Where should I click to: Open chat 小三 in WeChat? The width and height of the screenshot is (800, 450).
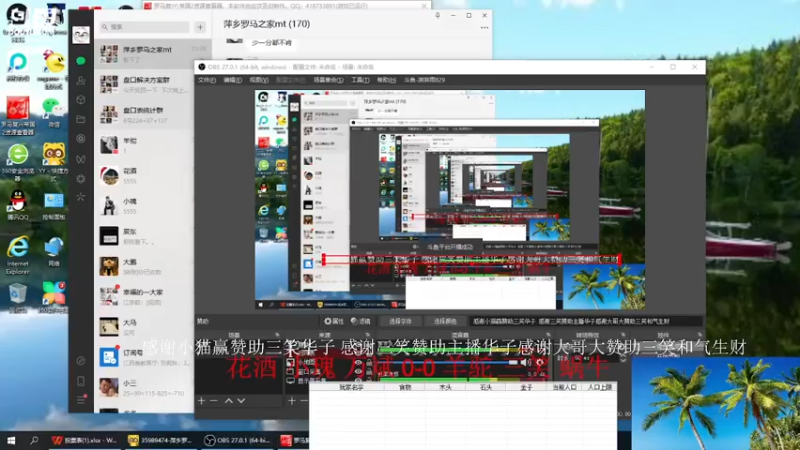coord(145,387)
